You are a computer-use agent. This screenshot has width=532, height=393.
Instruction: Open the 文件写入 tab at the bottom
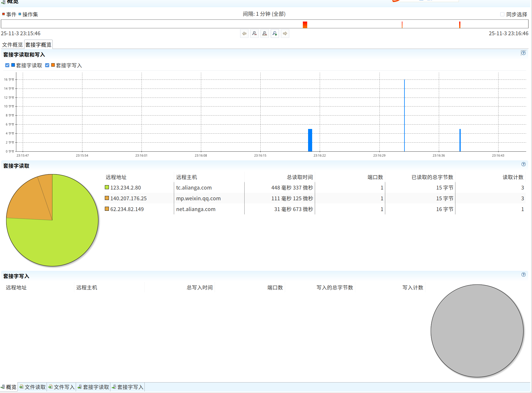[x=62, y=387]
